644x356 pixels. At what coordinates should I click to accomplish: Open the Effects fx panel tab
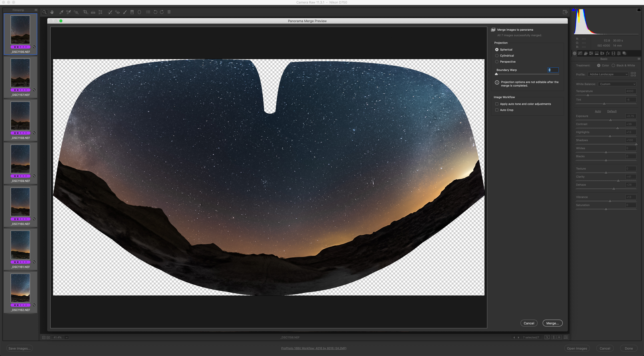[608, 53]
